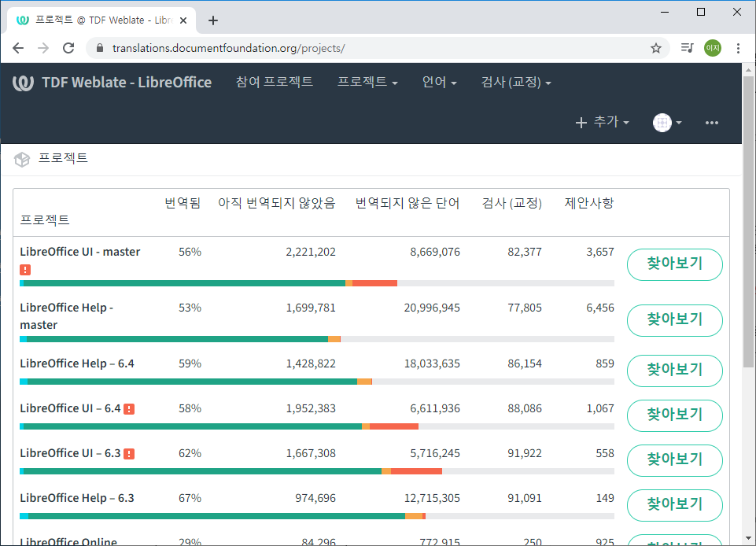Click the 번역됨 column header
This screenshot has height=546, width=756.
pyautogui.click(x=183, y=203)
